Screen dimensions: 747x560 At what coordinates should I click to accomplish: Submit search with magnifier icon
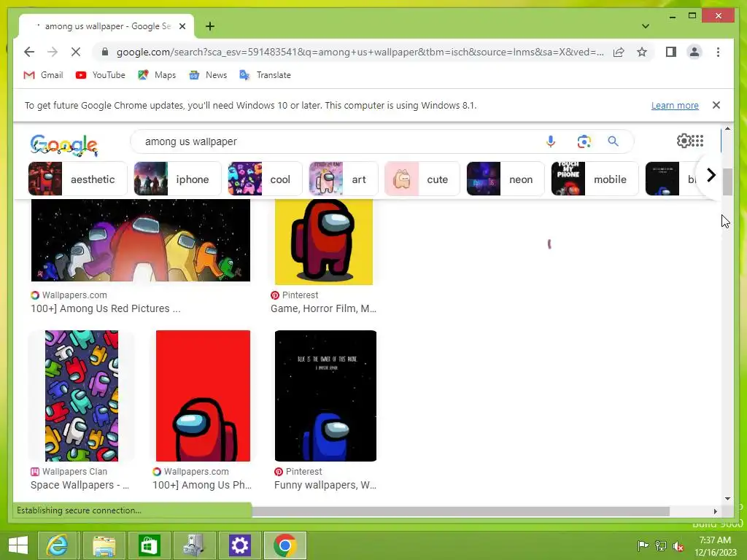coord(613,141)
